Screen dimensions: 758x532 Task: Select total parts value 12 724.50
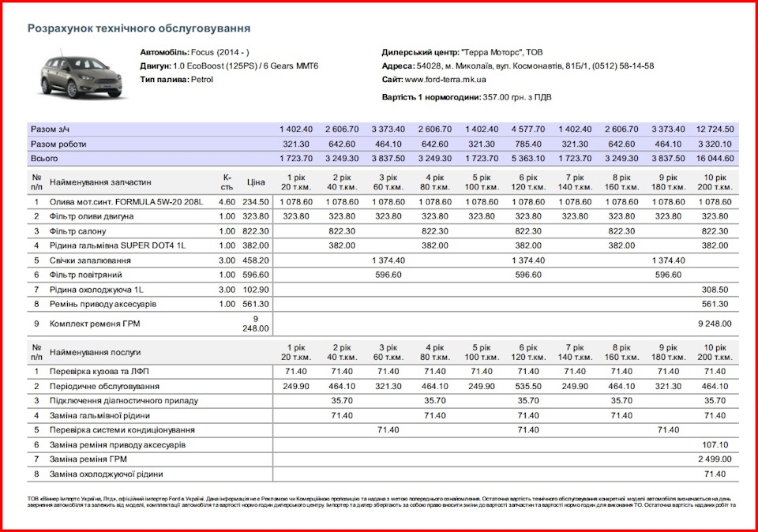[x=715, y=129]
